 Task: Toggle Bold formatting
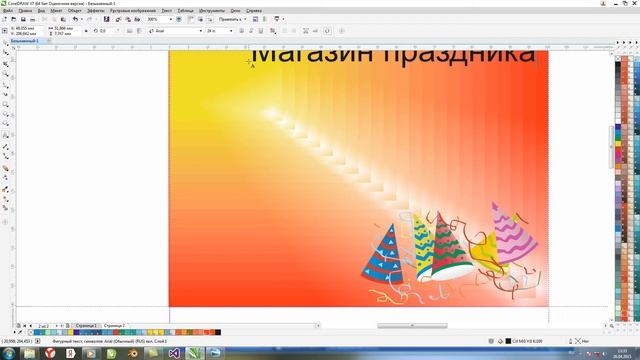pyautogui.click(x=242, y=31)
